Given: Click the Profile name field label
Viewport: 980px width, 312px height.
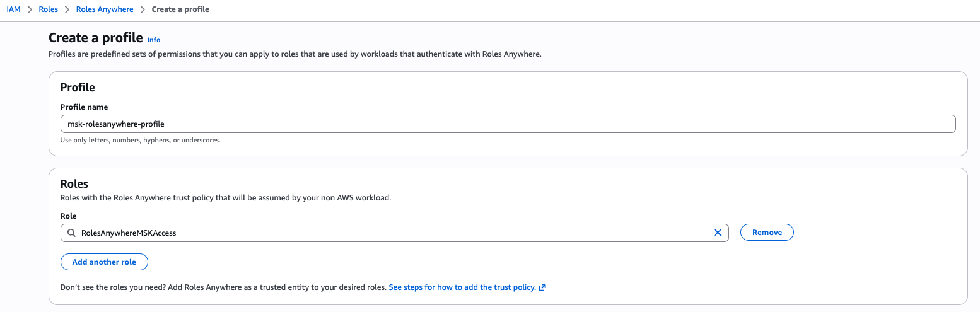Looking at the screenshot, I should pyautogui.click(x=84, y=107).
